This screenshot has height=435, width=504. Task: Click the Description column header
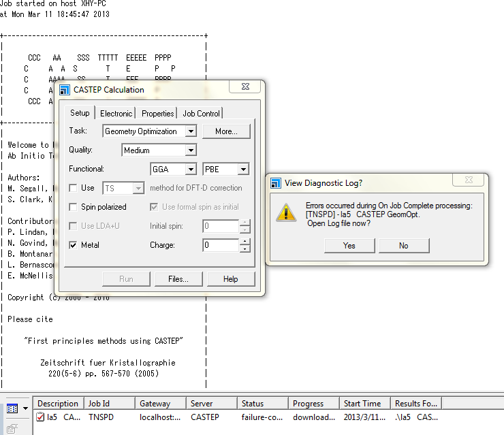[58, 403]
